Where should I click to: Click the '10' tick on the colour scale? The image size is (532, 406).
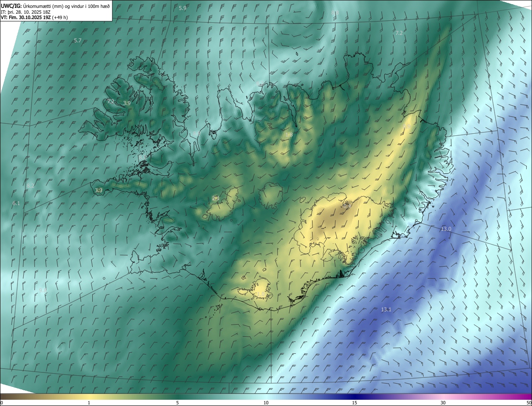(x=266, y=403)
